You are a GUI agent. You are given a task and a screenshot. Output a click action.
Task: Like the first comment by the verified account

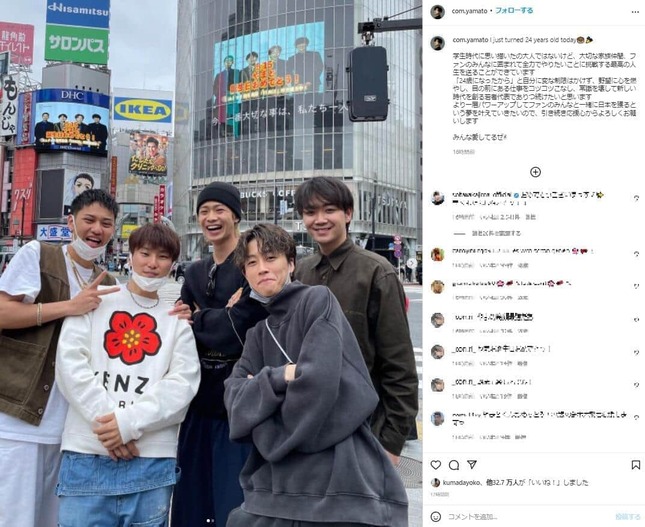click(x=636, y=198)
